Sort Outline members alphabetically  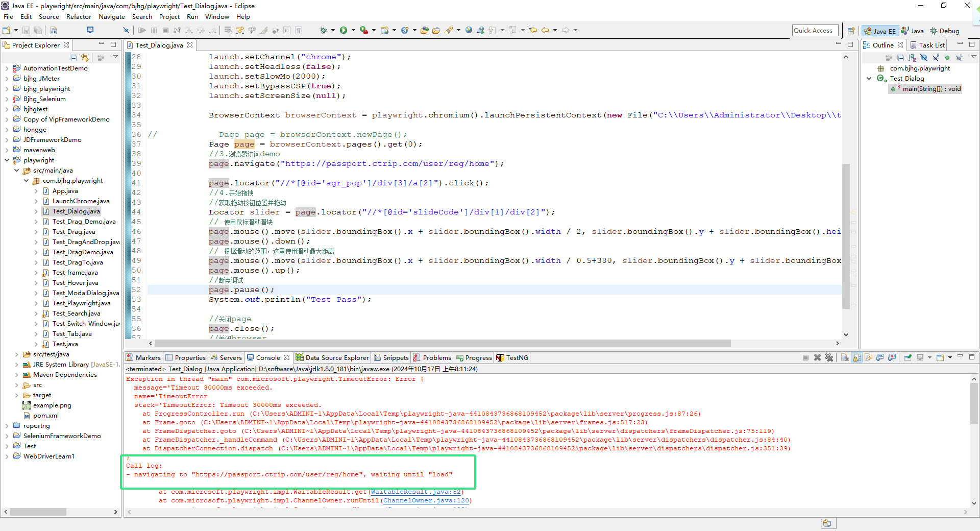coord(912,58)
